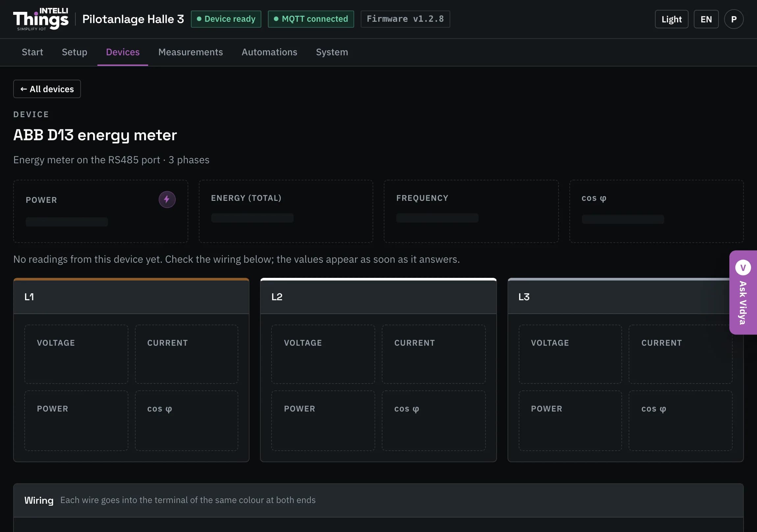This screenshot has width=757, height=532.
Task: Click the 'Energy meter on the RS485 port' subtitle
Action: point(111,160)
